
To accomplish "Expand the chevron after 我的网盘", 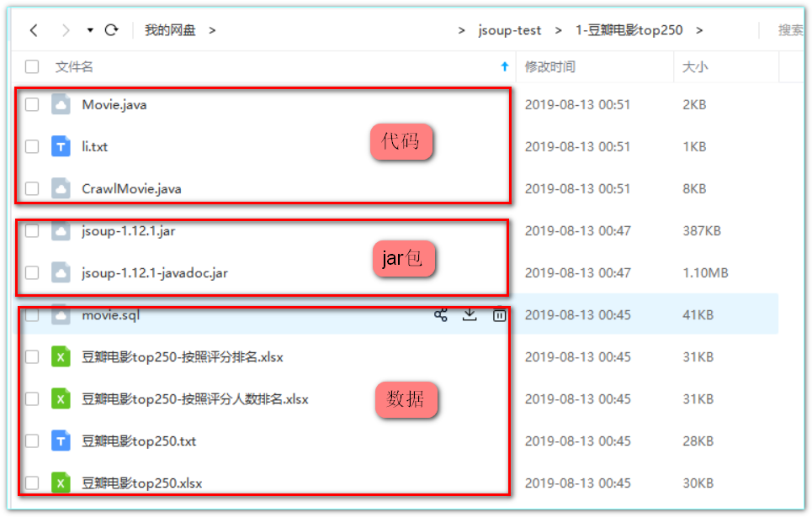I will 212,30.
